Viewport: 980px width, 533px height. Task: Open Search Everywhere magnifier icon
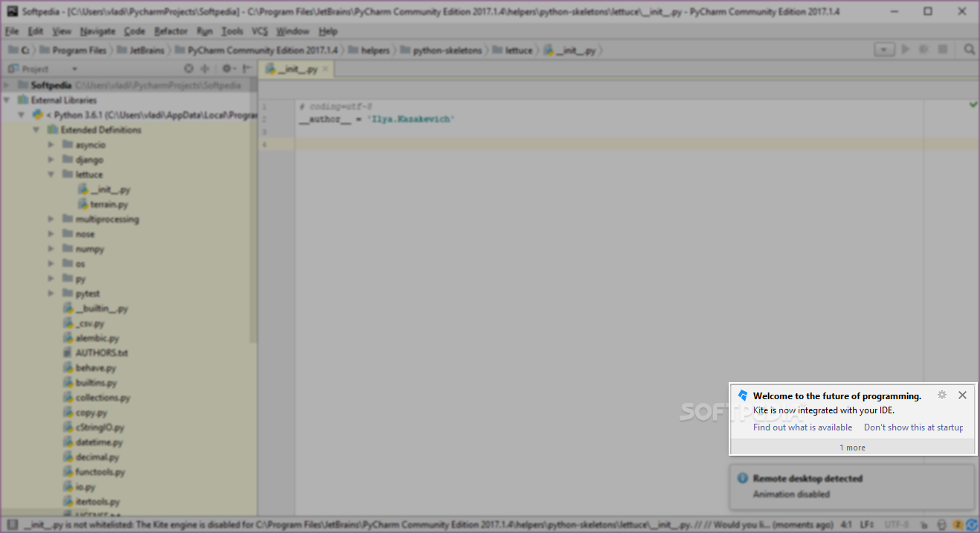(x=969, y=50)
